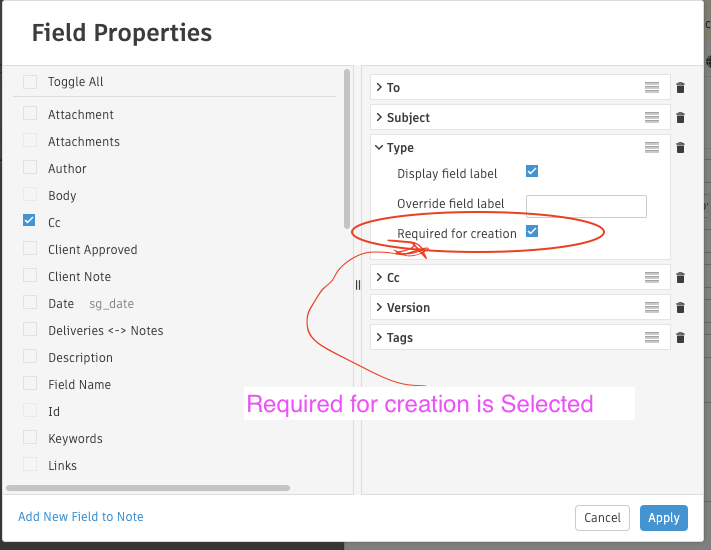
Task: Remove the Tags field using trash icon
Action: [x=680, y=338]
